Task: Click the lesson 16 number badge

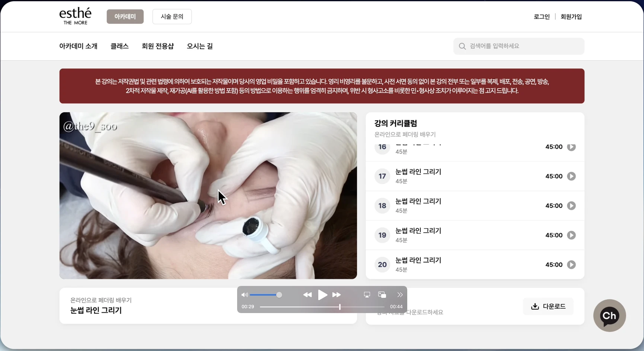Action: [382, 147]
